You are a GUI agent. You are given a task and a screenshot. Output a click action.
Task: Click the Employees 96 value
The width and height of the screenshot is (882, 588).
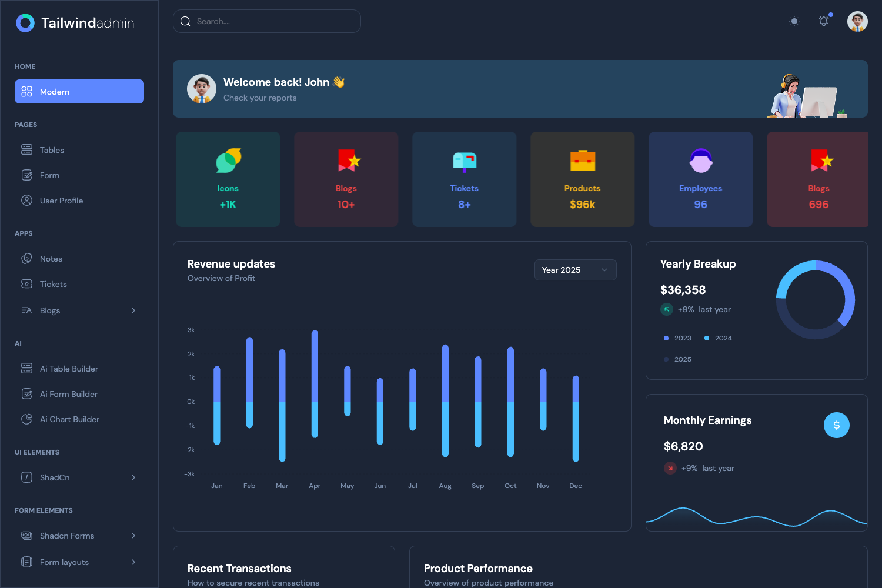[701, 205]
